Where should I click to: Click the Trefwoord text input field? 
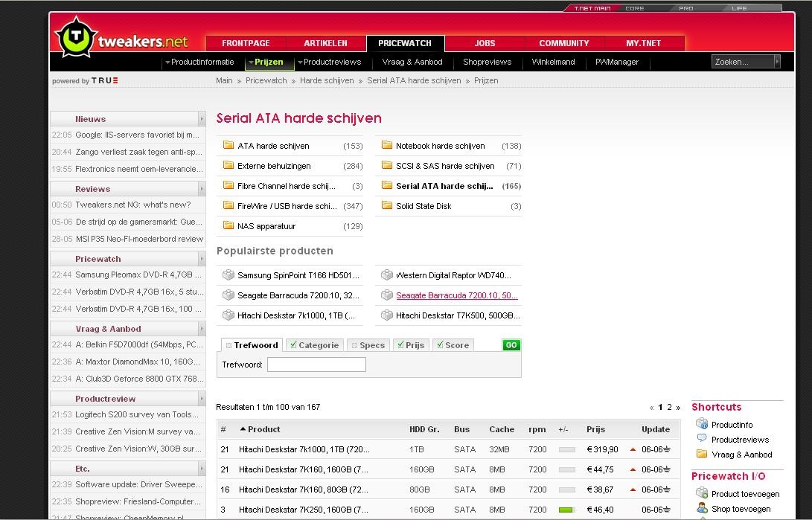tap(316, 365)
